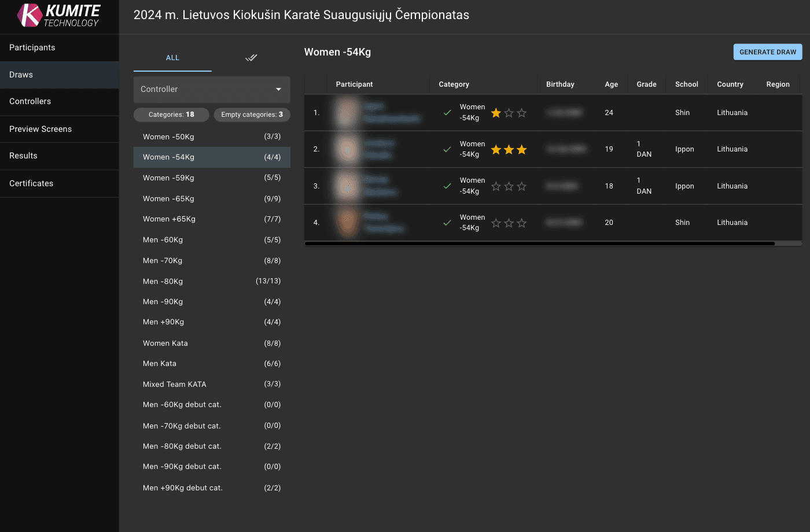This screenshot has width=810, height=532.
Task: Click the Controller dropdown arrow
Action: (278, 89)
